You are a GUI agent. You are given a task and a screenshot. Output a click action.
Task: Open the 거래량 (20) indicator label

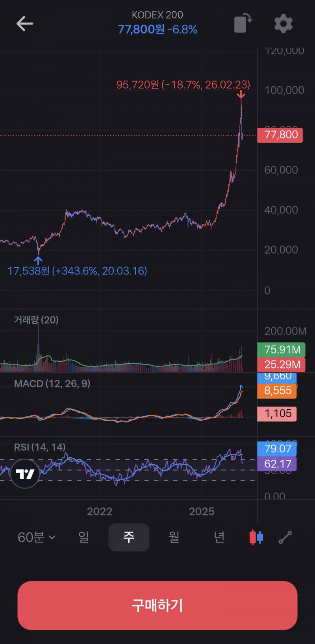click(36, 320)
